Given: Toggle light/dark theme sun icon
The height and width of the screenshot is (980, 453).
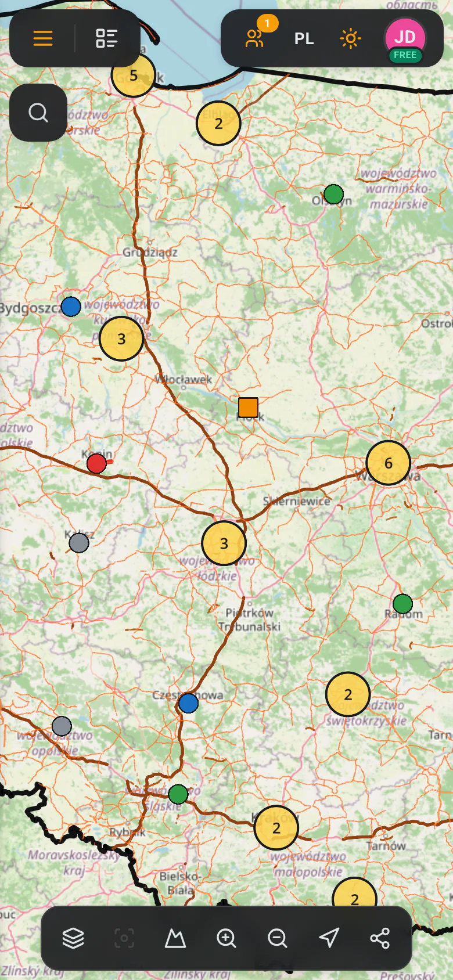Looking at the screenshot, I should 350,39.
